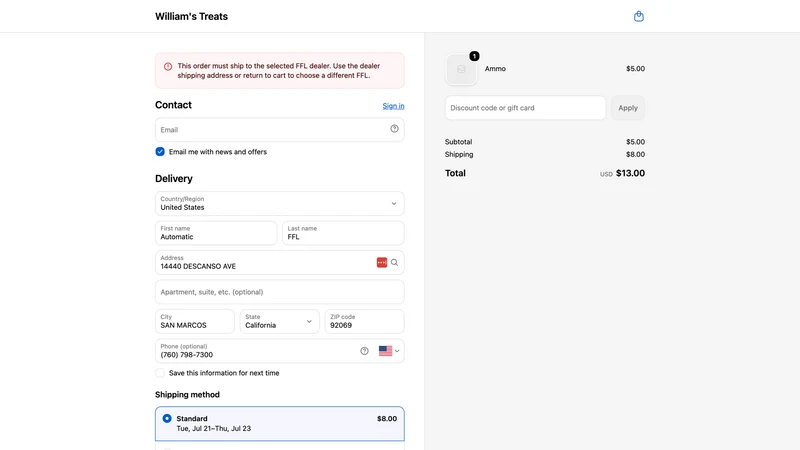Focus the Apartment, suite optional field
Image resolution: width=800 pixels, height=450 pixels.
point(280,292)
